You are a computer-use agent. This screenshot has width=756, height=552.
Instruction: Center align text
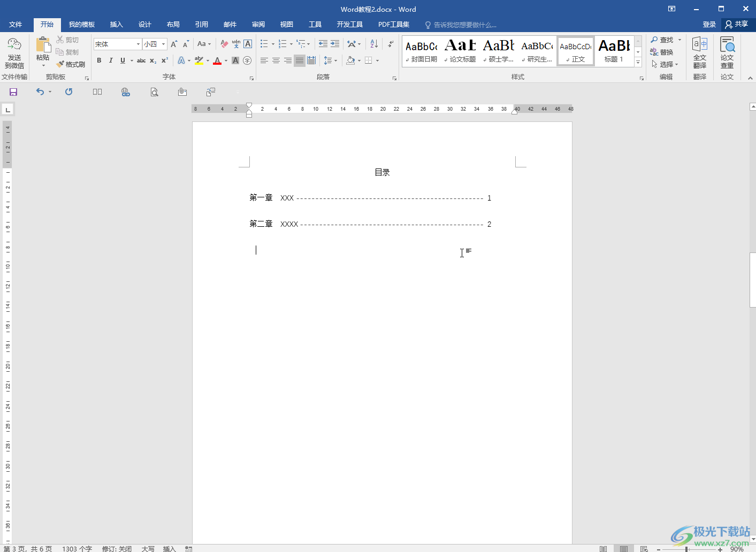(x=276, y=60)
